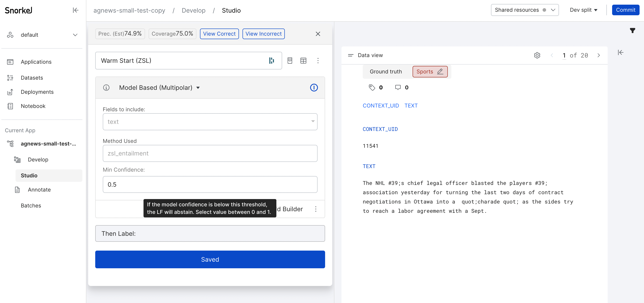Open builder options three-dot menu
This screenshot has width=644, height=303.
316,209
